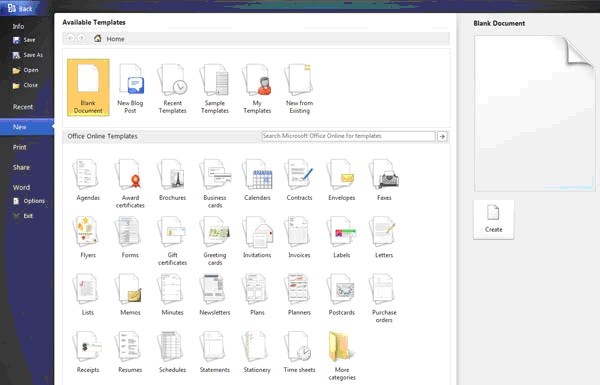Choose New Blog Post template

130,89
